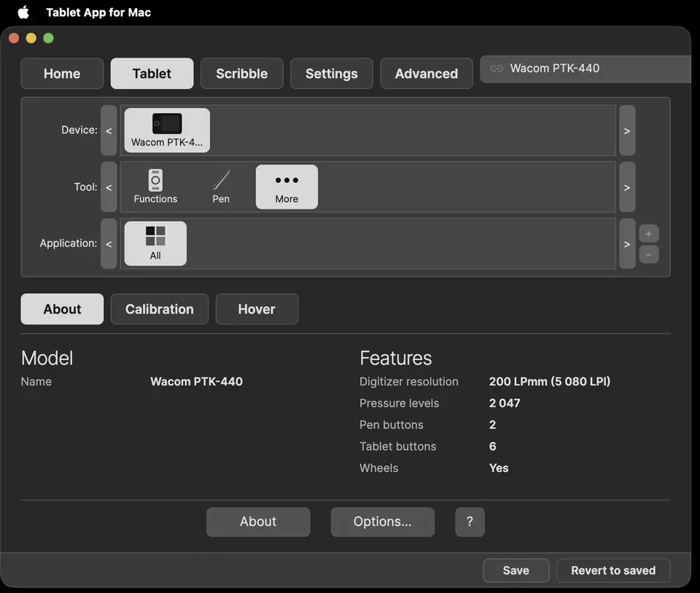The image size is (700, 593).
Task: Click the About button at the bottom
Action: pos(258,522)
